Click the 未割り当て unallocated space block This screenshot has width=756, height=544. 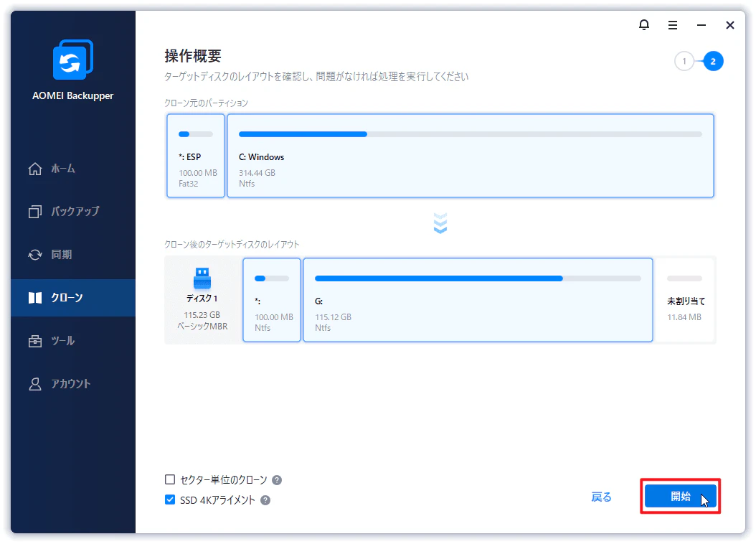point(685,300)
